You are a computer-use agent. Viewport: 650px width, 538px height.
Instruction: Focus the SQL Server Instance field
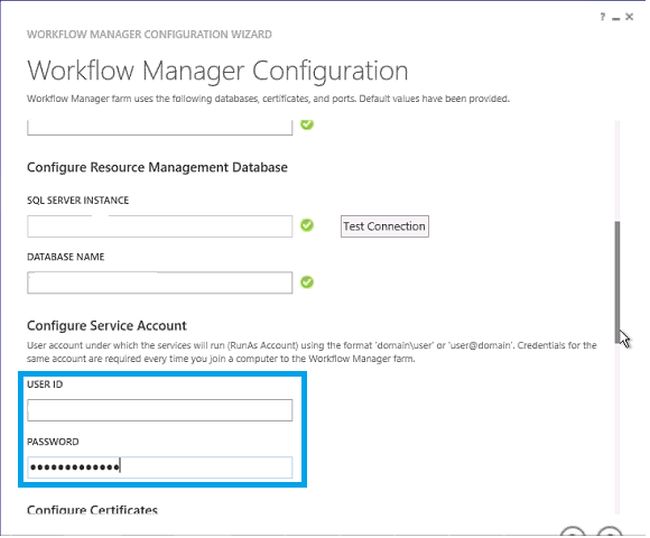click(x=160, y=227)
